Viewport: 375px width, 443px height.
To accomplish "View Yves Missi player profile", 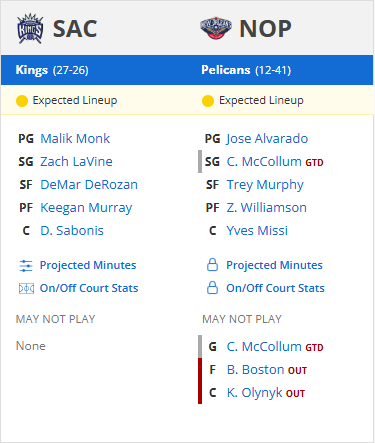I will point(257,231).
